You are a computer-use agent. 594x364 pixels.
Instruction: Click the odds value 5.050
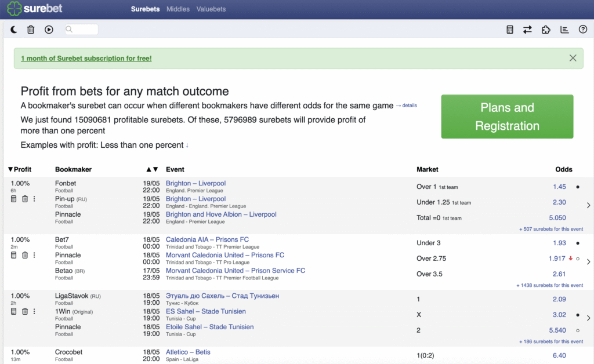click(x=557, y=218)
